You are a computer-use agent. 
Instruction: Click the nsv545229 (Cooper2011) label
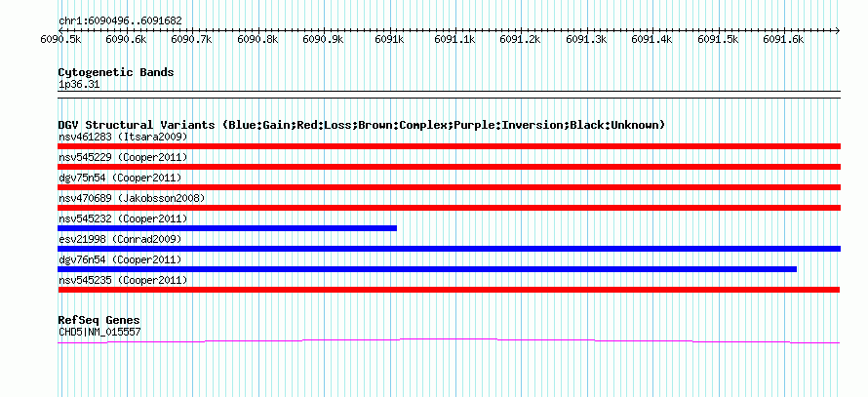pos(123,157)
